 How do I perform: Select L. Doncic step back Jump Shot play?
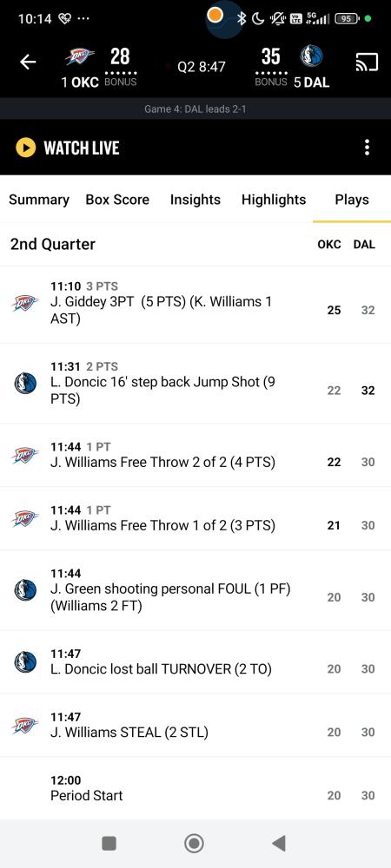(x=195, y=383)
